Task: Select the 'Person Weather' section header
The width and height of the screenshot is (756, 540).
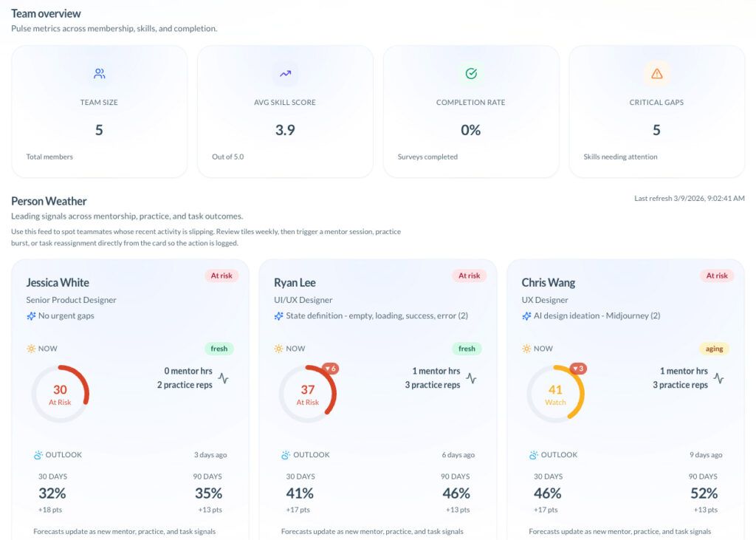Action: click(48, 201)
